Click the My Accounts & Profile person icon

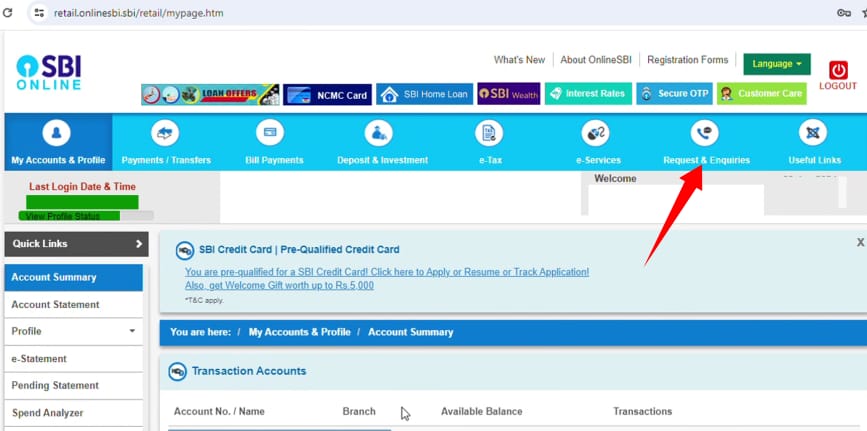point(56,133)
